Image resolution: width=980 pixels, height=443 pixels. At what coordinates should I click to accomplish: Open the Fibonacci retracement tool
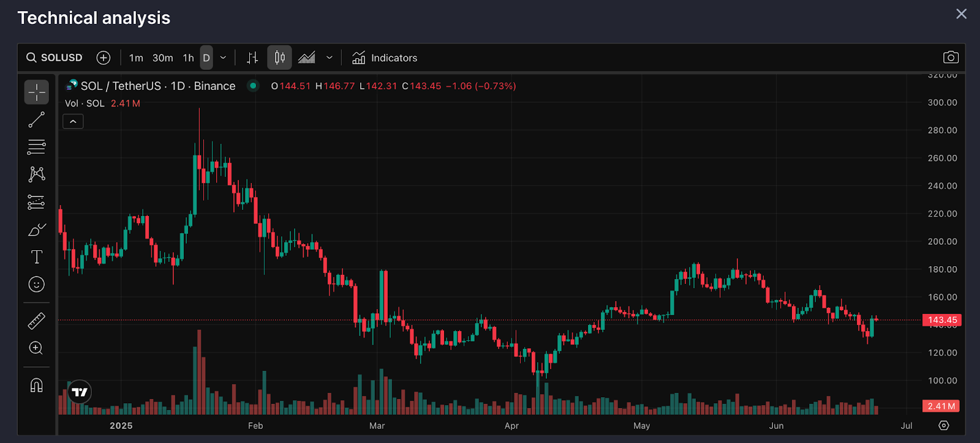click(37, 147)
